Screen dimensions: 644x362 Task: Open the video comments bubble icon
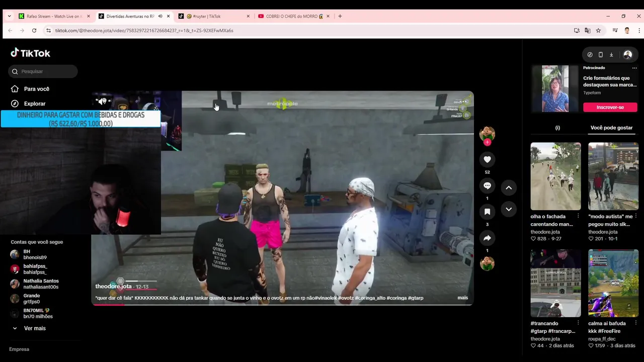click(487, 186)
